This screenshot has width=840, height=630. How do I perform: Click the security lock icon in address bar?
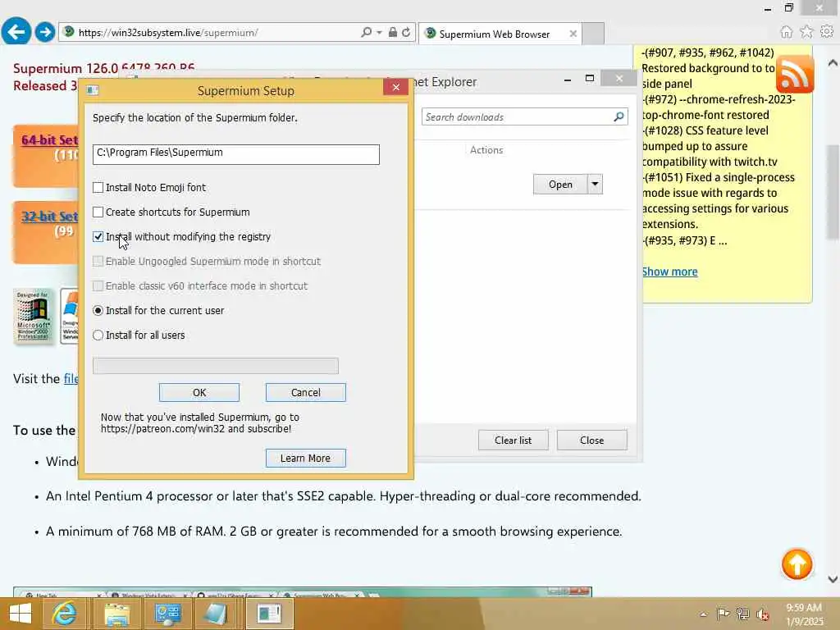click(393, 32)
